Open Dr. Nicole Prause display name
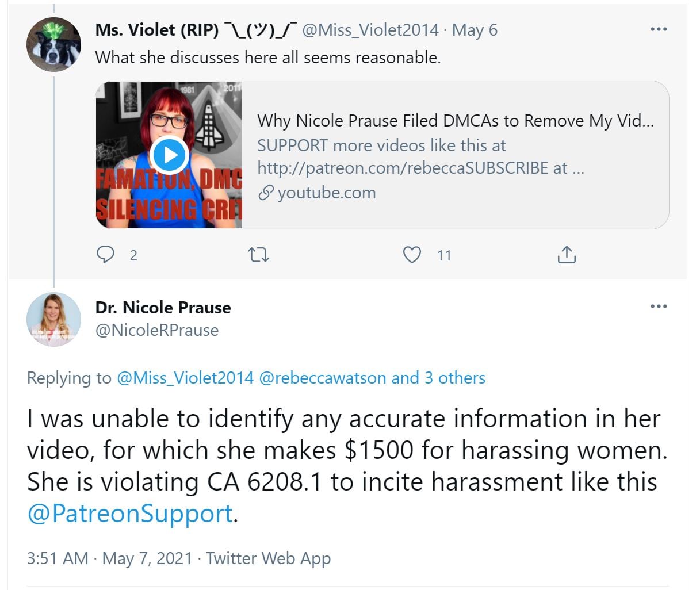Viewport: 700px width, 590px height. click(x=163, y=308)
